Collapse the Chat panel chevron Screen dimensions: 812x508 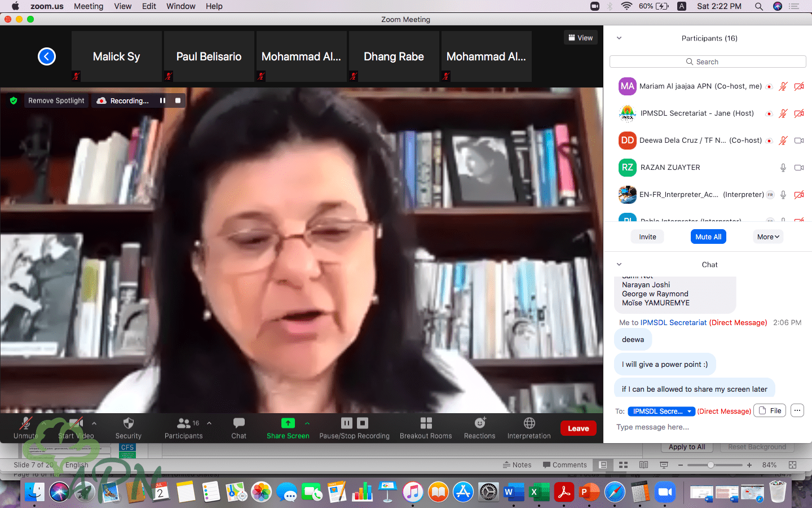tap(619, 264)
